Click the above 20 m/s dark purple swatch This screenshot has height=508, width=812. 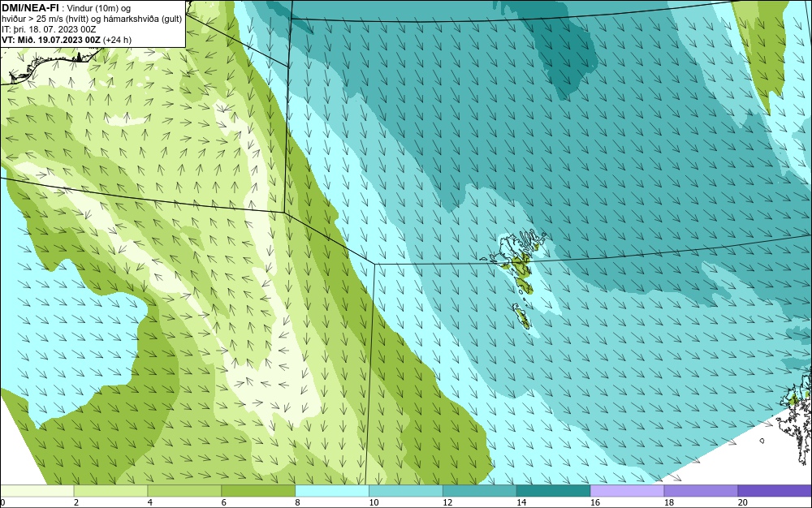pos(775,490)
